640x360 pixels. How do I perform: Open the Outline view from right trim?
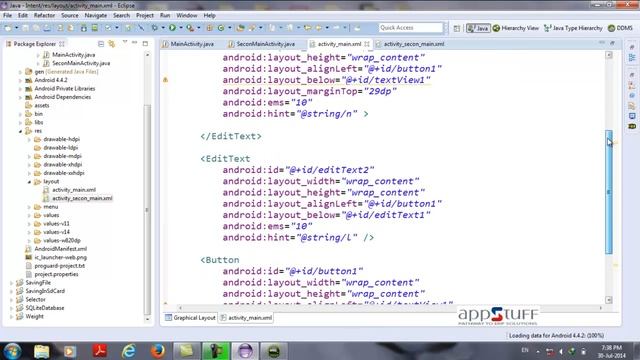coord(632,58)
